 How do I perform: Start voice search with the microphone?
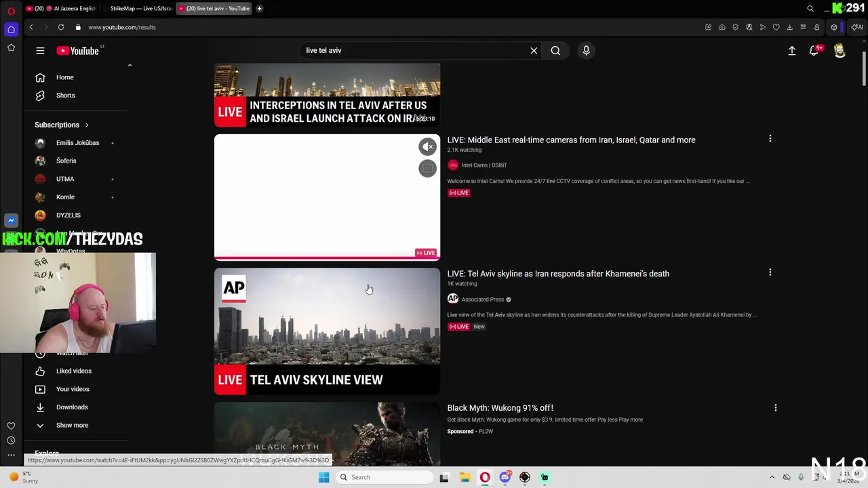coord(586,51)
